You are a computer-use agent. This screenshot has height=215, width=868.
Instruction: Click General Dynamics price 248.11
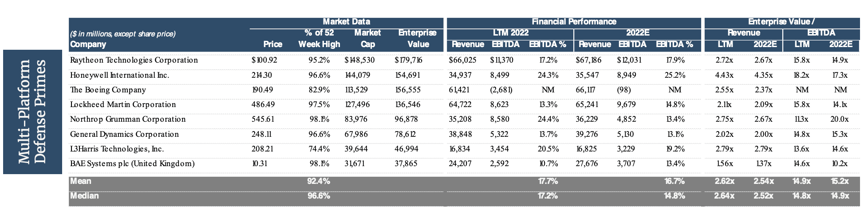point(262,134)
